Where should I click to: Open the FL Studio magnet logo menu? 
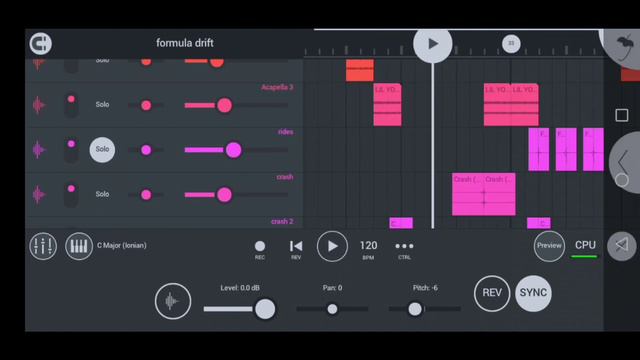click(40, 43)
